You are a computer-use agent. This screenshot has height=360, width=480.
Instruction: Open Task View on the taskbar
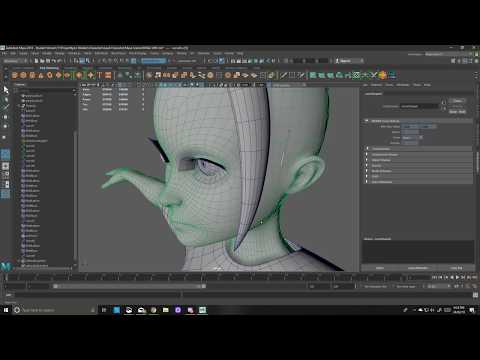104,310
